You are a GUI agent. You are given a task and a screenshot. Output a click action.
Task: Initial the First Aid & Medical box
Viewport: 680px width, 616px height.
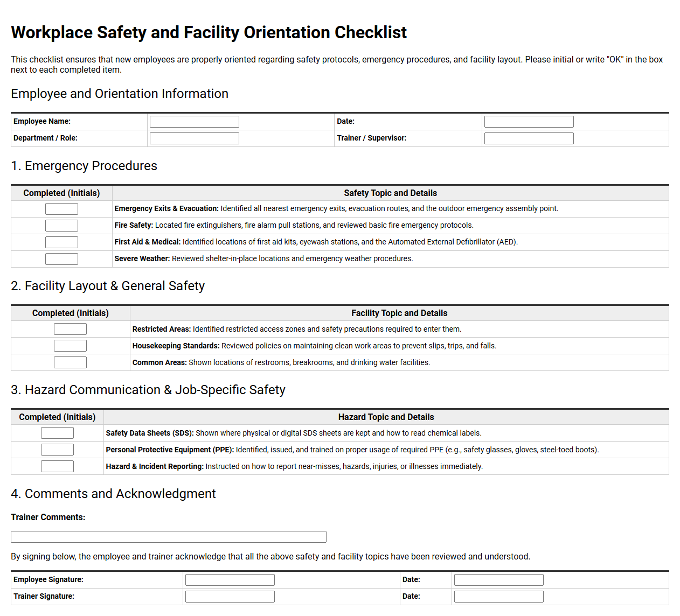point(61,242)
